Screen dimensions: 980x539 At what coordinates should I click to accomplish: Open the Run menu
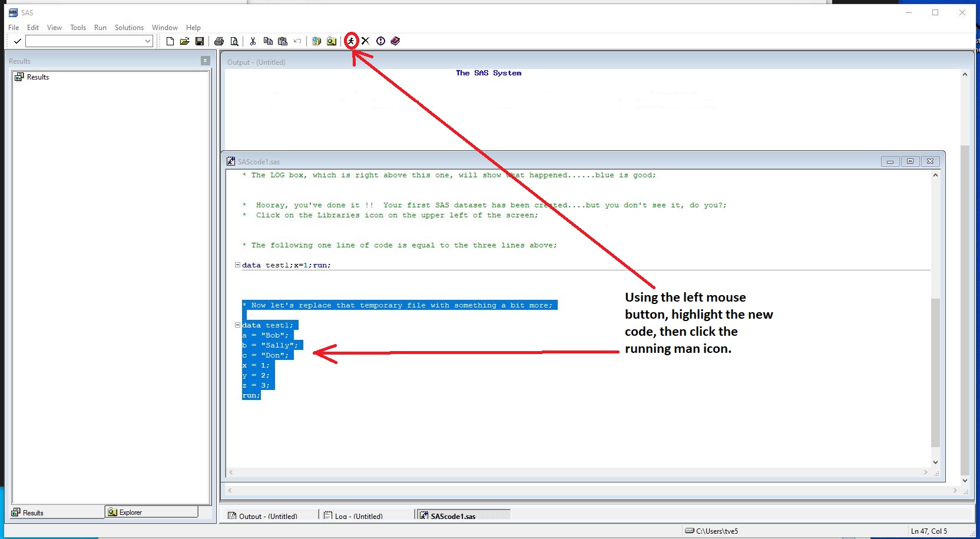(100, 28)
